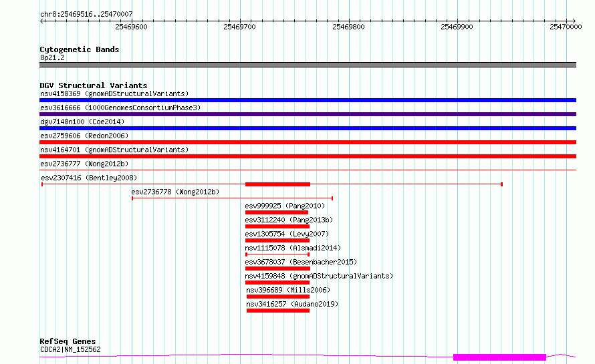Click the nsv396689 (Mills2006) label
595x364 pixels.
(x=288, y=290)
